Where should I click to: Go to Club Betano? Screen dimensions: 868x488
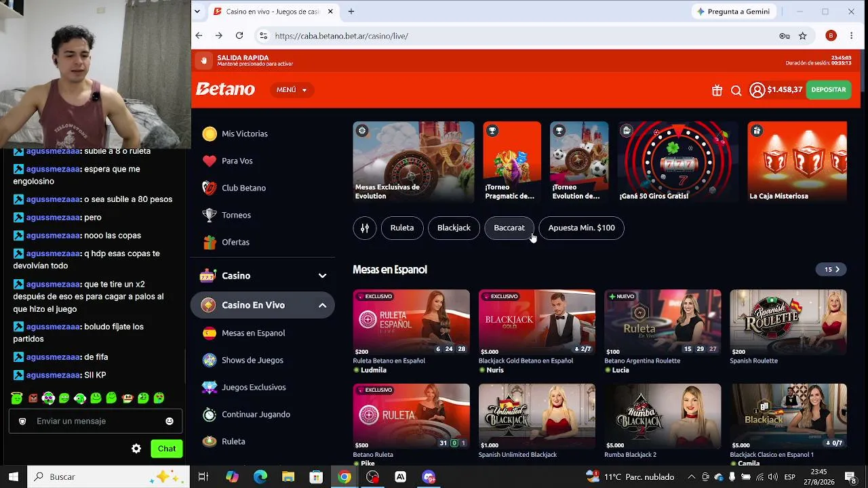[x=234, y=188]
